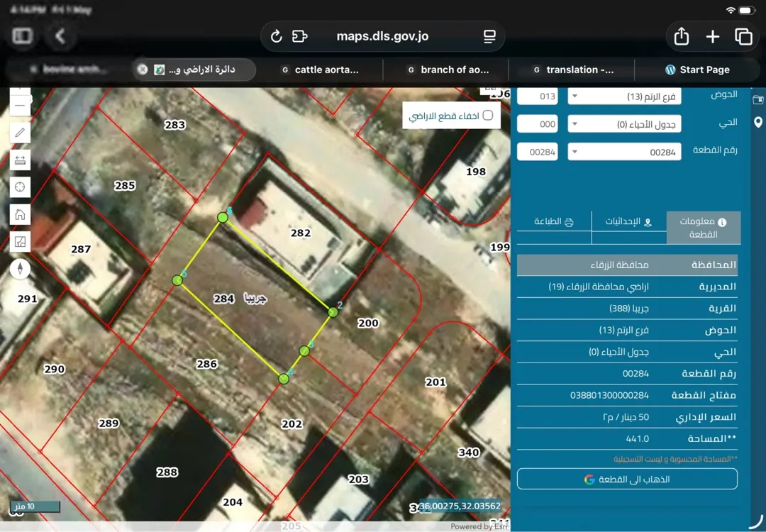766x532 pixels.
Task: Toggle اخفاء قطع الاراضي checkbox
Action: pyautogui.click(x=487, y=116)
